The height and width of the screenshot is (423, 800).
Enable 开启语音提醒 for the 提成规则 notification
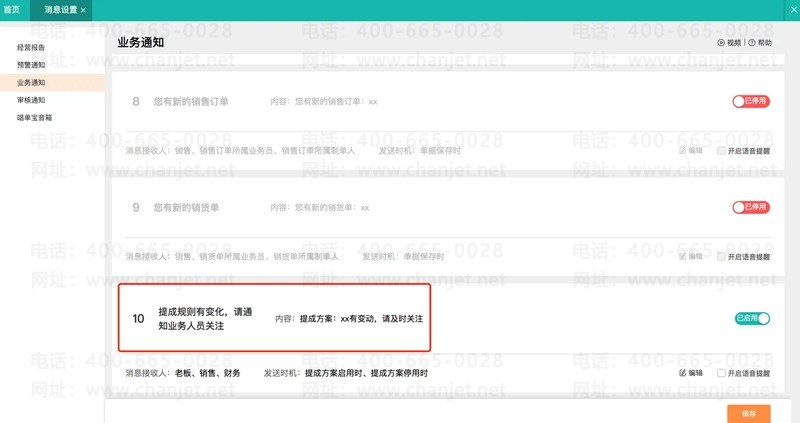pos(721,373)
